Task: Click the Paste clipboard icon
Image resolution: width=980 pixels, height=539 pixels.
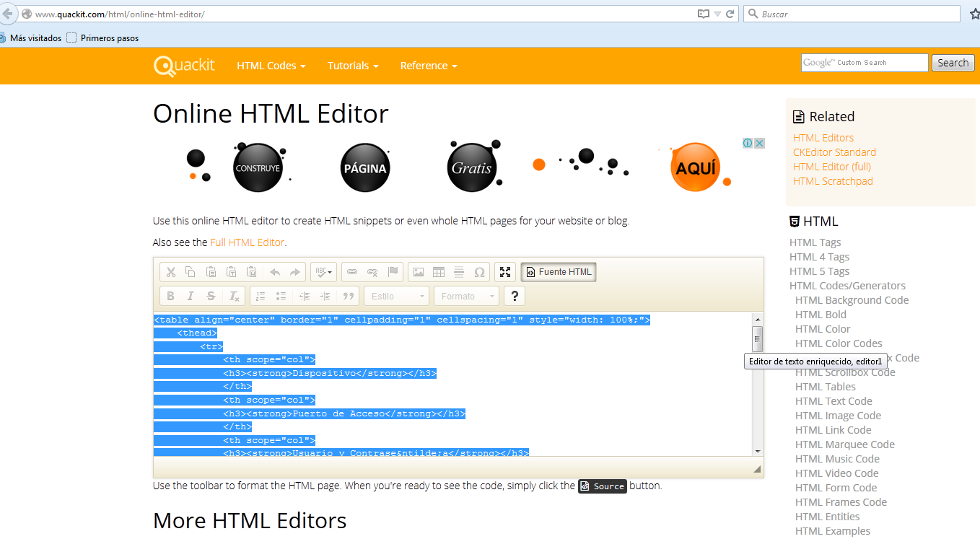Action: [x=211, y=272]
